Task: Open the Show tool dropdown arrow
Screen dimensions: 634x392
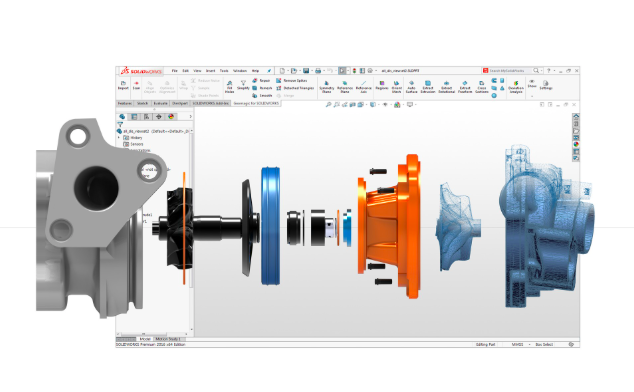Action: [x=532, y=96]
